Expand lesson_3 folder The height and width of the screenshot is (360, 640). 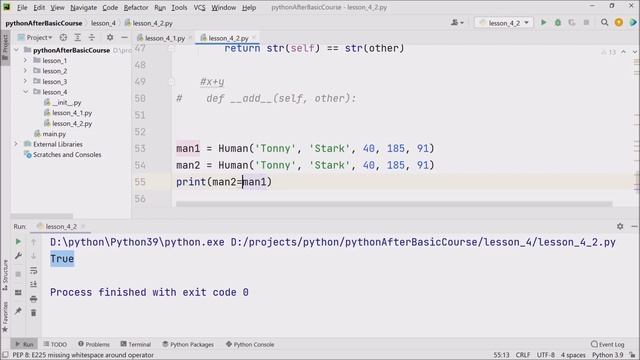click(25, 81)
